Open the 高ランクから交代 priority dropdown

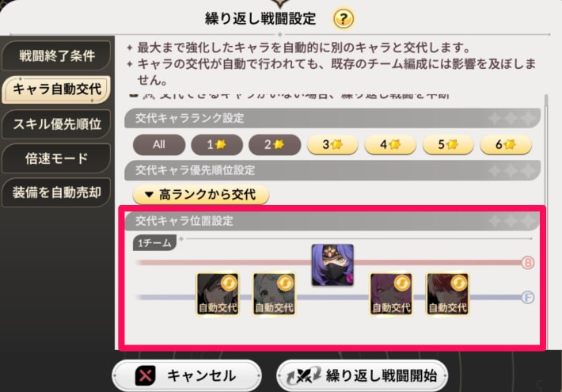click(201, 195)
